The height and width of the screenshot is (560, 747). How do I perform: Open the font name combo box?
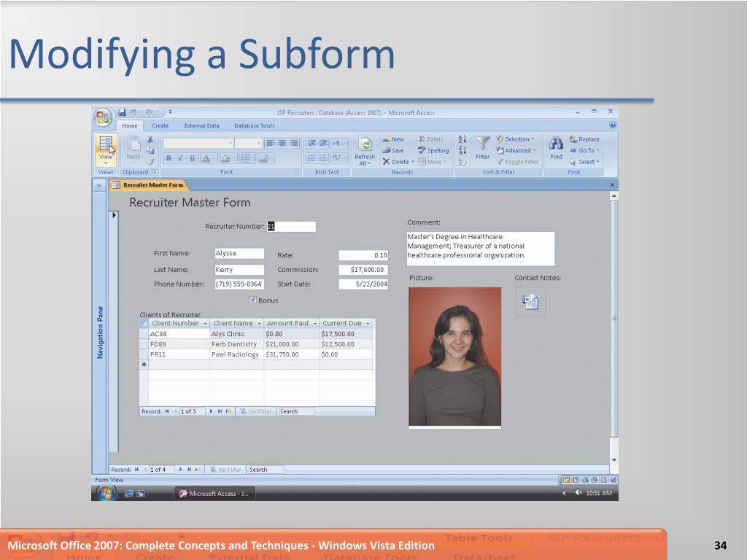[x=198, y=143]
